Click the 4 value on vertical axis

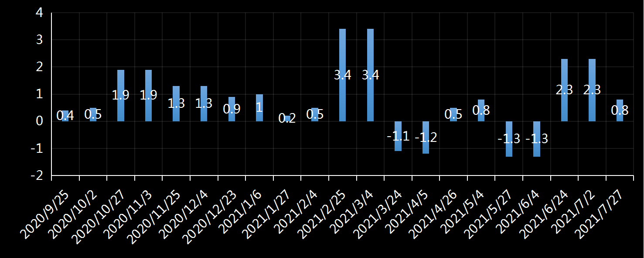click(x=39, y=13)
